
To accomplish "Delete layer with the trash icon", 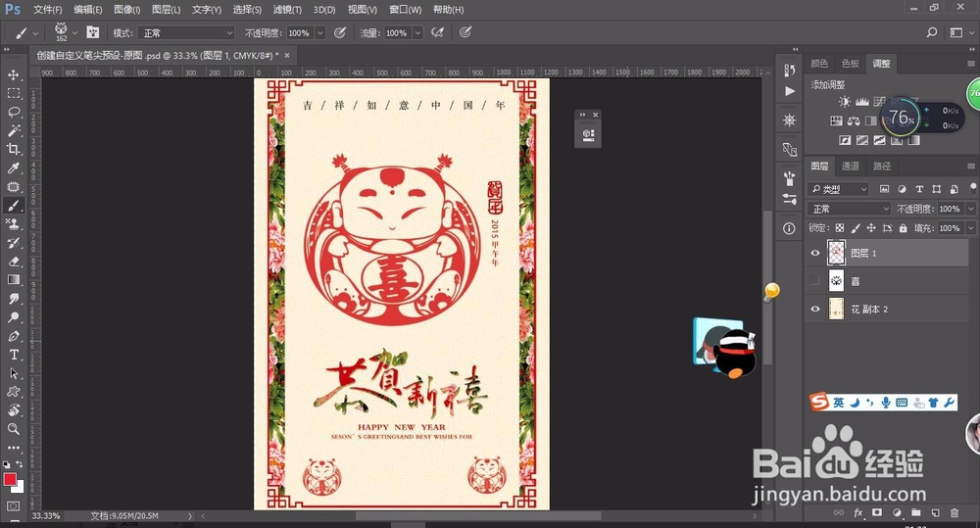I will click(x=955, y=513).
